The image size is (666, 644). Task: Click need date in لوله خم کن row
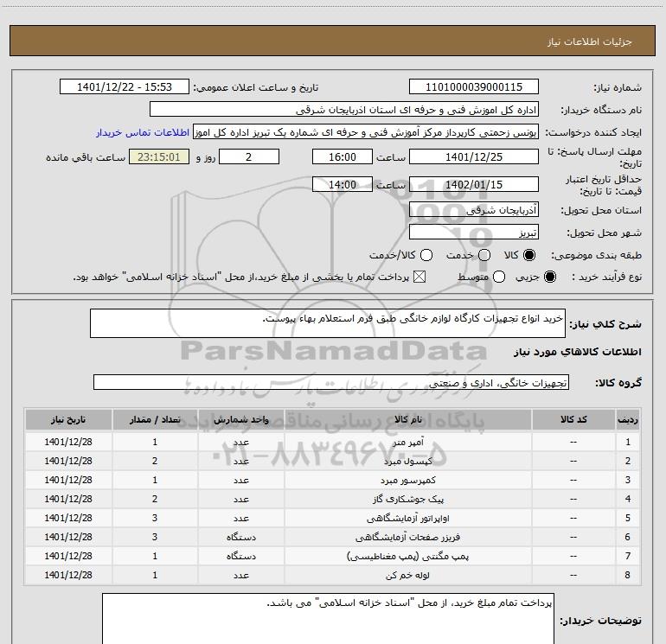tap(68, 575)
